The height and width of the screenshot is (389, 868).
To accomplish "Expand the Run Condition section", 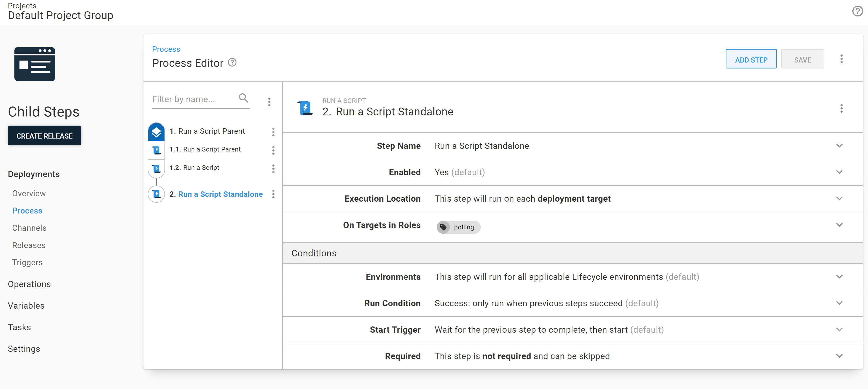I will [x=839, y=303].
